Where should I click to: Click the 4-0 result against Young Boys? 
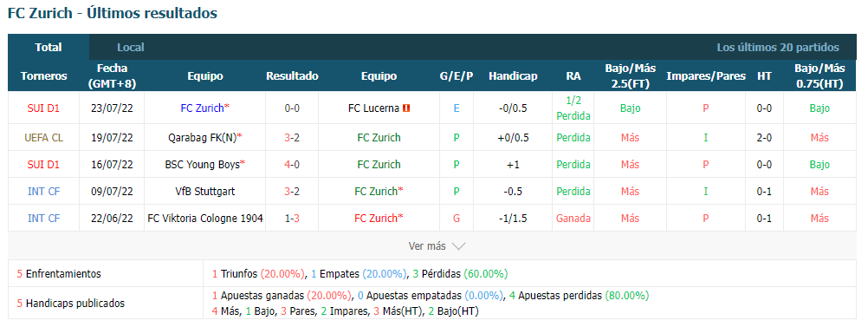tap(292, 165)
